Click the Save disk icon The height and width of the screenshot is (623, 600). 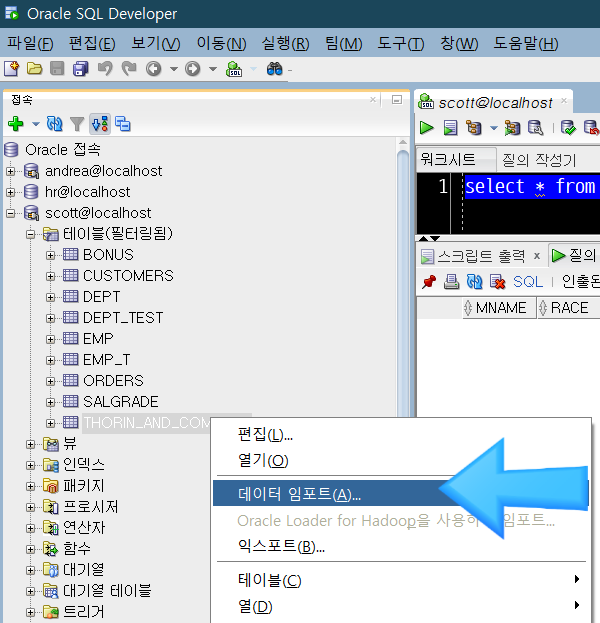click(x=57, y=69)
